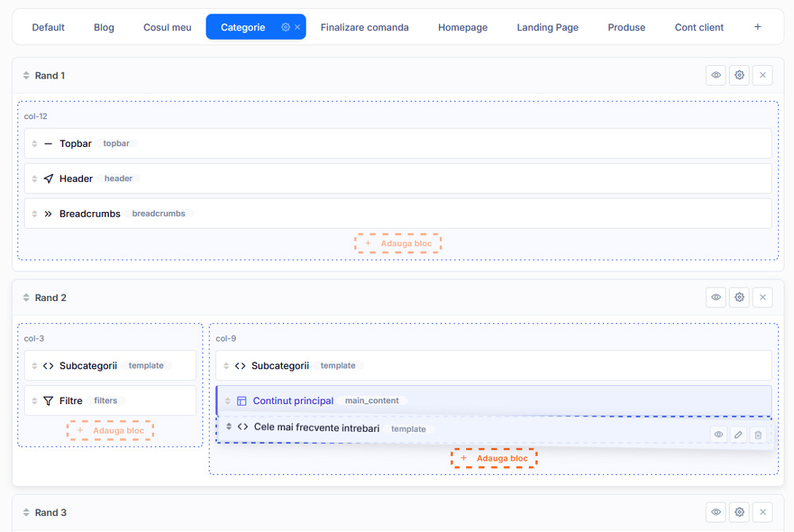Image resolution: width=794 pixels, height=532 pixels.
Task: Click Adauga bloc in col-12
Action: [398, 244]
